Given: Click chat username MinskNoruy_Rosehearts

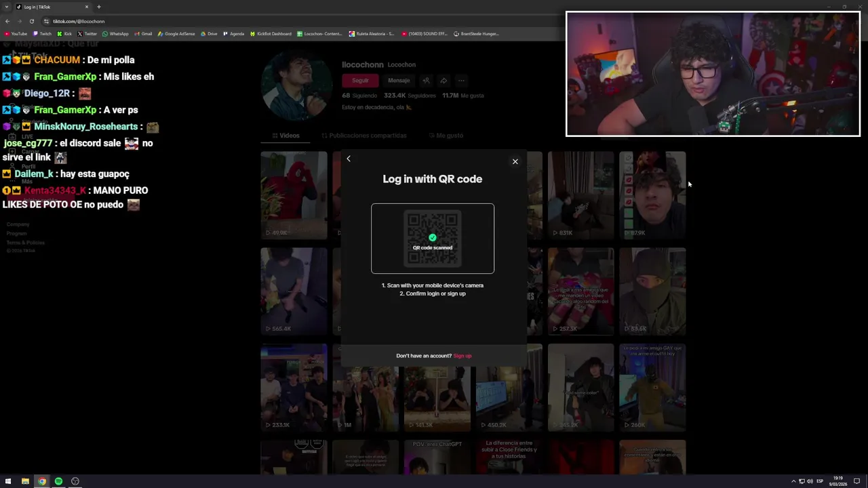Looking at the screenshot, I should click(x=86, y=127).
